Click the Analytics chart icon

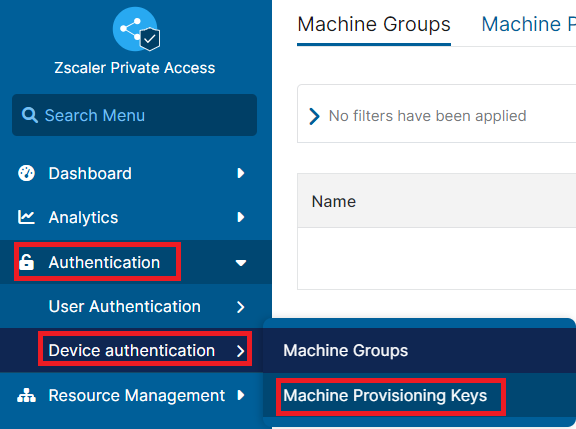pyautogui.click(x=26, y=217)
